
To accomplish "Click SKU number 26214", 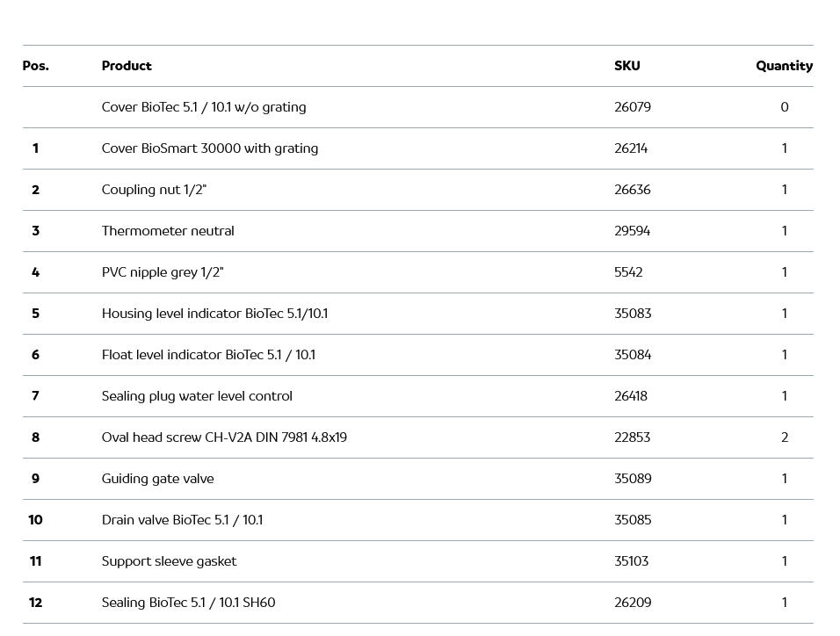I will pyautogui.click(x=631, y=148).
